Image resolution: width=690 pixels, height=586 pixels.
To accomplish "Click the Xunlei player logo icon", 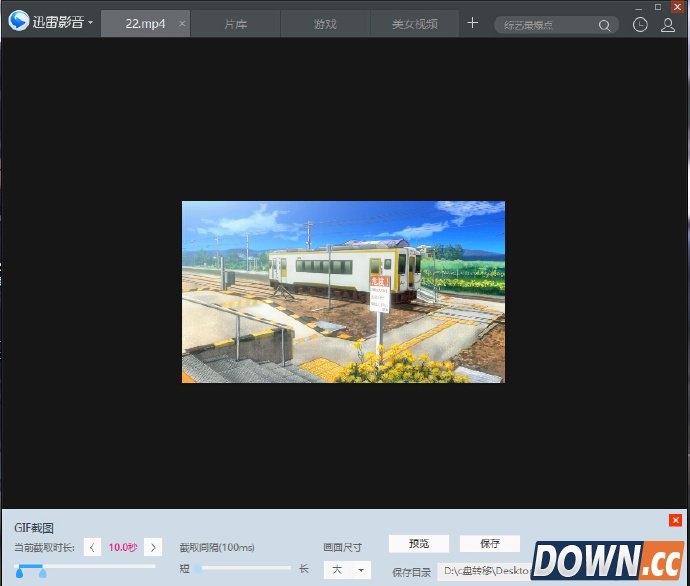I will pos(18,21).
